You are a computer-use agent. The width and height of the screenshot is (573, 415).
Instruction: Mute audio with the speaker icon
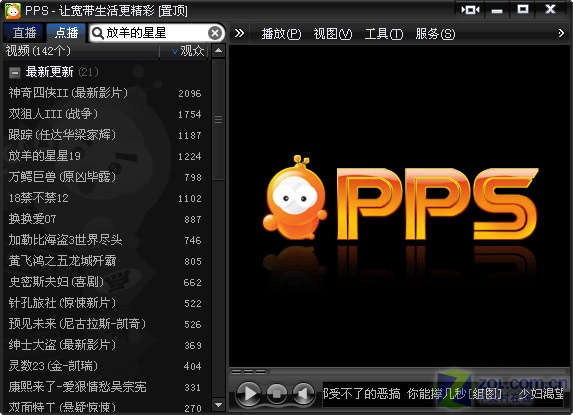click(303, 394)
